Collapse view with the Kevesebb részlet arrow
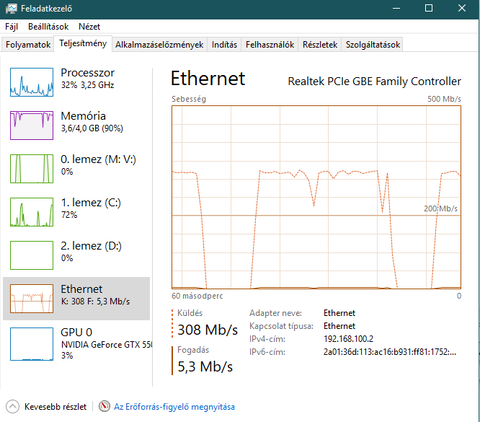Viewport: 480px width, 422px height. (x=12, y=407)
